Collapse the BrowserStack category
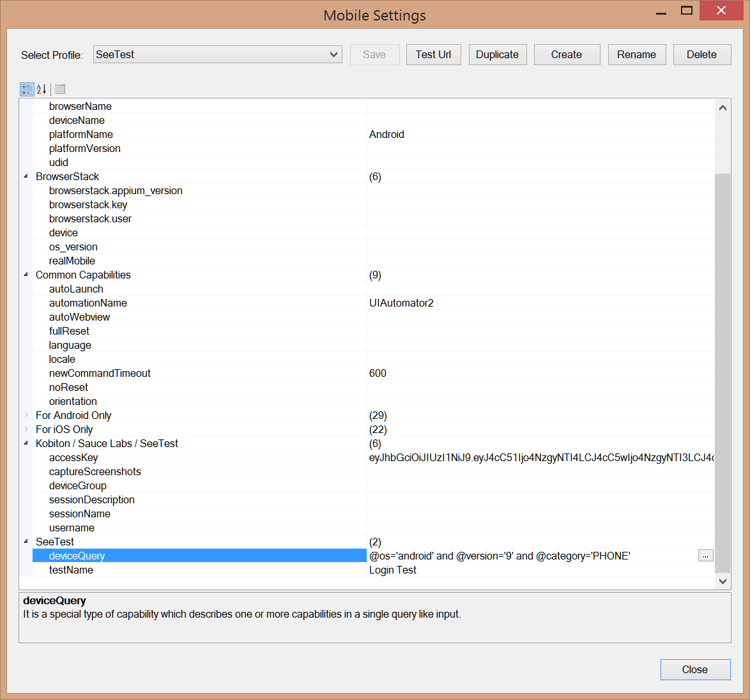The height and width of the screenshot is (700, 750). point(26,176)
